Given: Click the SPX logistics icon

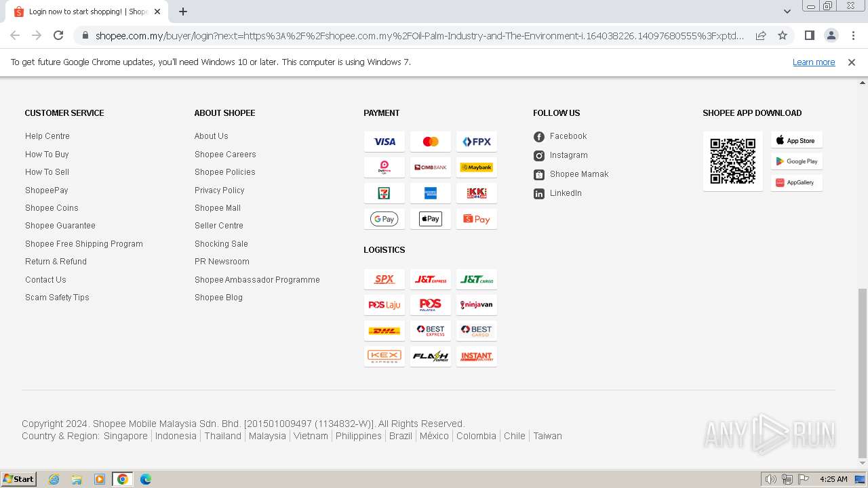Looking at the screenshot, I should pyautogui.click(x=384, y=279).
